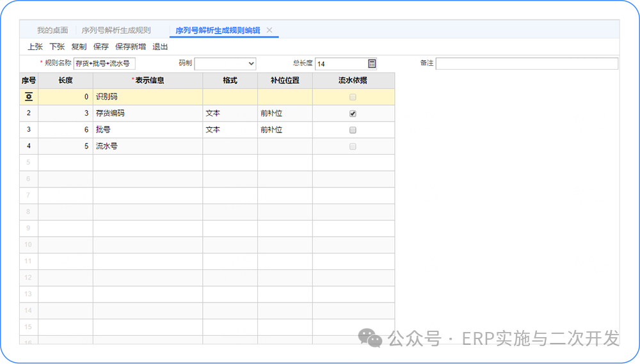
Task: Click the 规则名称 input field
Action: click(104, 64)
